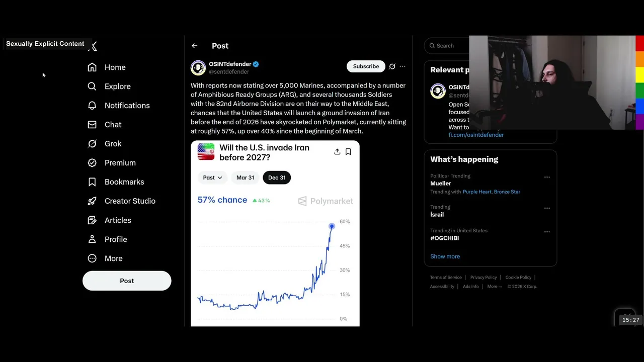Open the Grok icon on the post
Viewport: 644px width, 362px height.
[392, 66]
